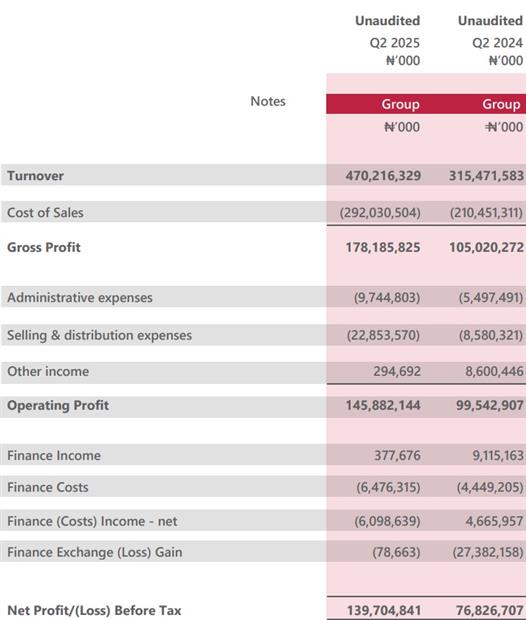Select the Notes column heading

coord(268,101)
